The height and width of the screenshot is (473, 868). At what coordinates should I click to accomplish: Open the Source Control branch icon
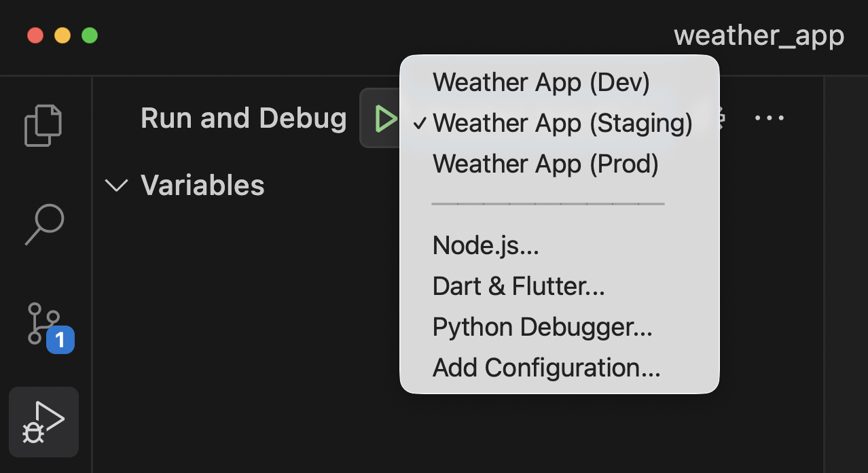tap(44, 323)
